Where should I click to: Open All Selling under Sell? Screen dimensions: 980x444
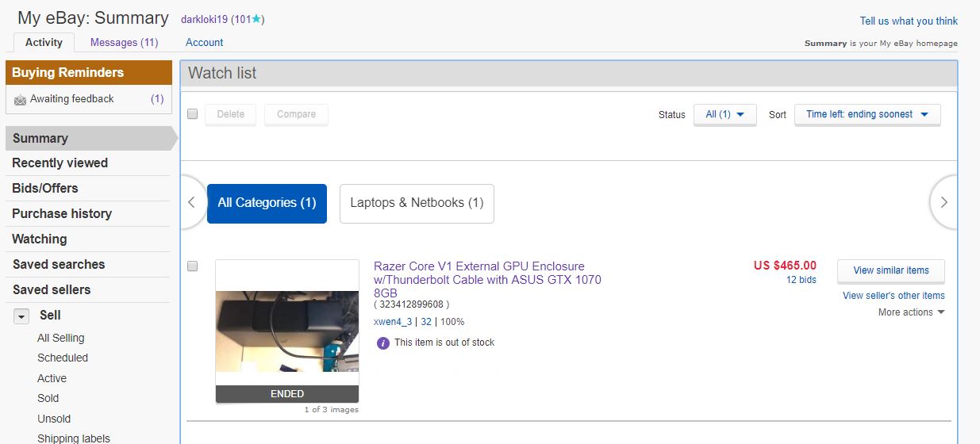tap(61, 338)
